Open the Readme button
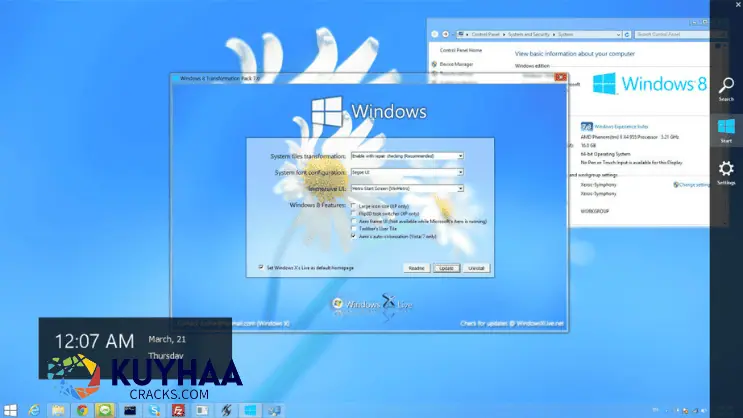The width and height of the screenshot is (743, 418). [417, 268]
